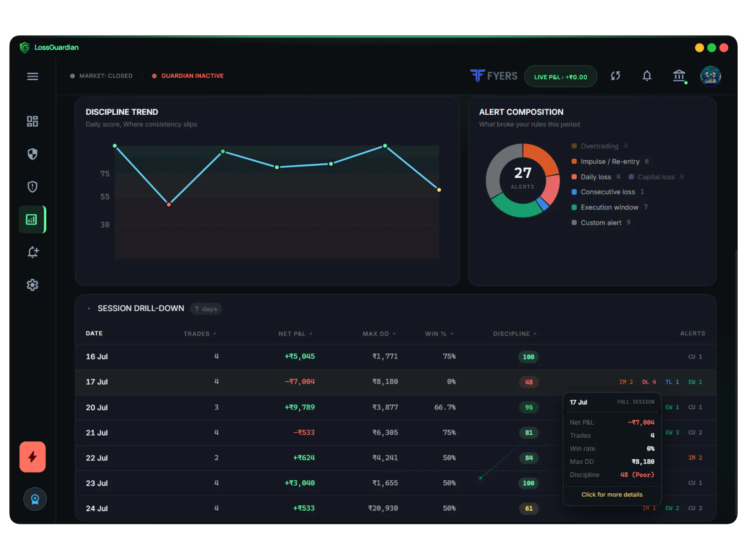Image resolution: width=747 pixels, height=560 pixels.
Task: Toggle Overtrading legend item
Action: [x=599, y=146]
